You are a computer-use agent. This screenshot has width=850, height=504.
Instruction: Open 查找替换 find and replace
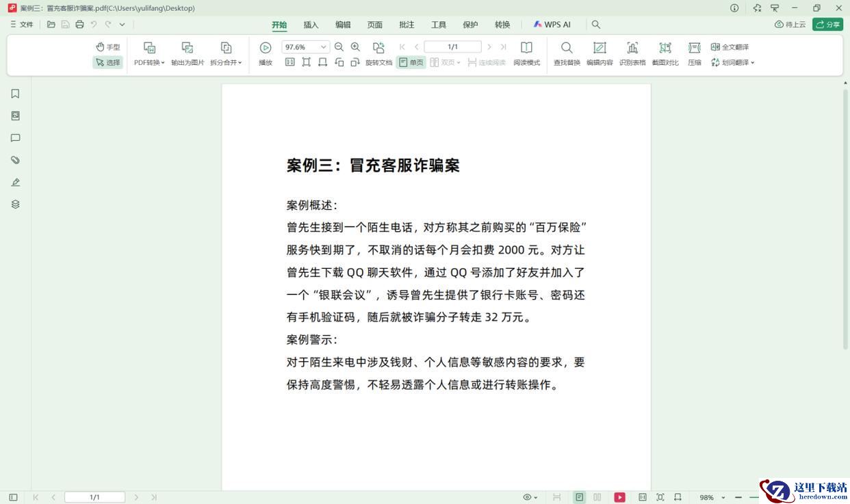click(567, 55)
